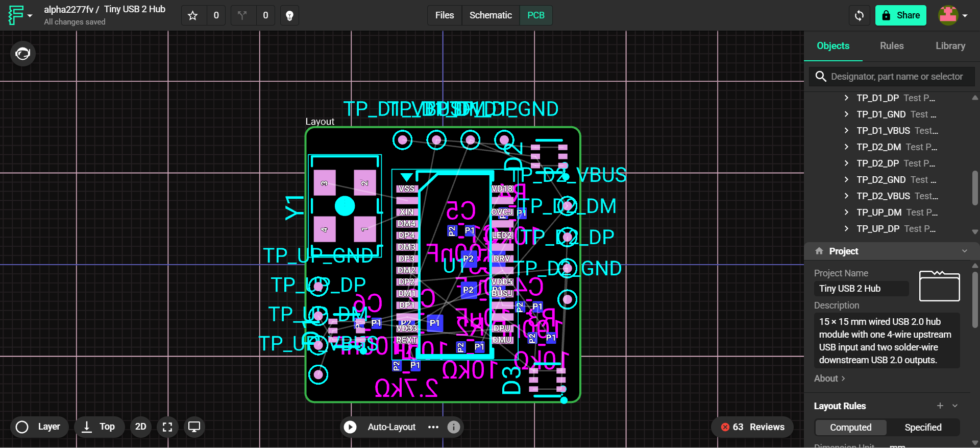Select the TP_UP_GND silkscreen label
Image resolution: width=980 pixels, height=448 pixels.
coord(318,255)
